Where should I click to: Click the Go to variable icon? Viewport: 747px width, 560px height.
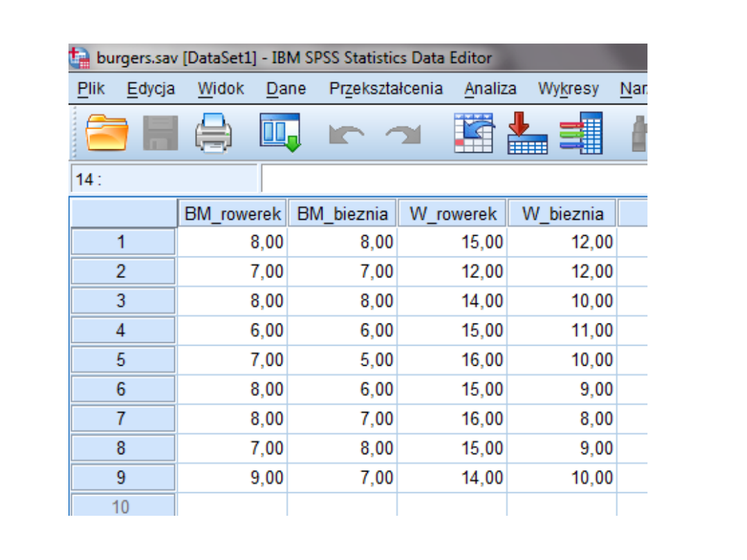[x=527, y=132]
